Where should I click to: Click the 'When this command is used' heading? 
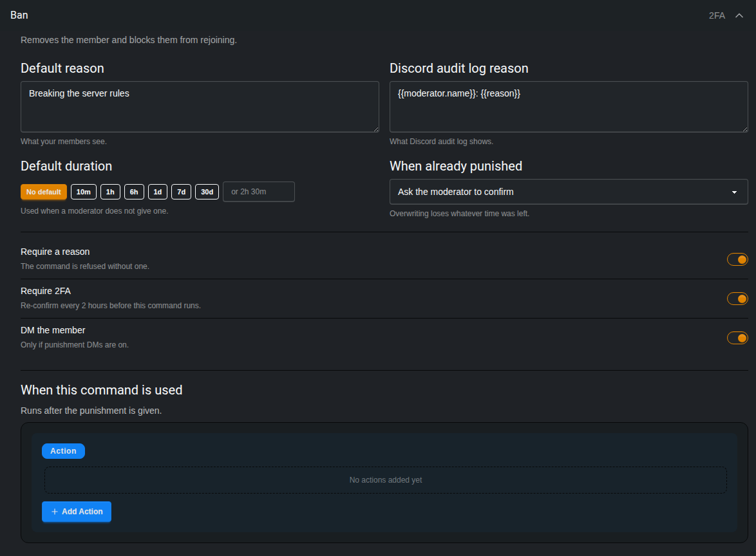[102, 390]
